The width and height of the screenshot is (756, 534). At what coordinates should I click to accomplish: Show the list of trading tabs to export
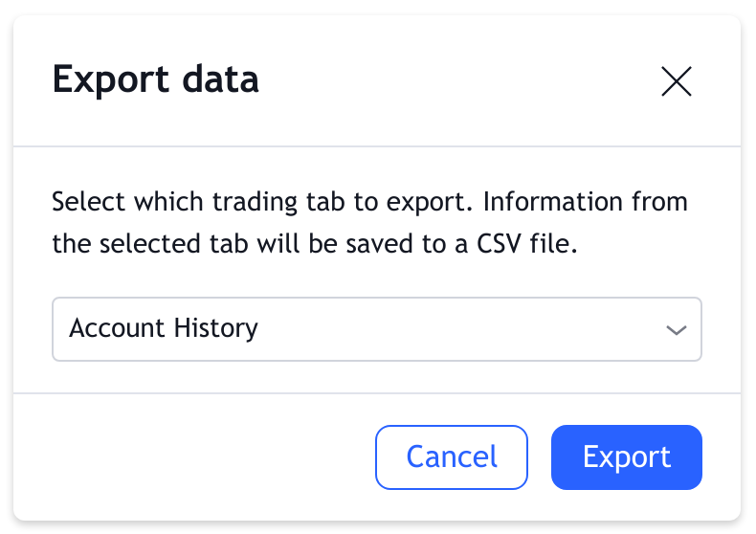pos(376,329)
